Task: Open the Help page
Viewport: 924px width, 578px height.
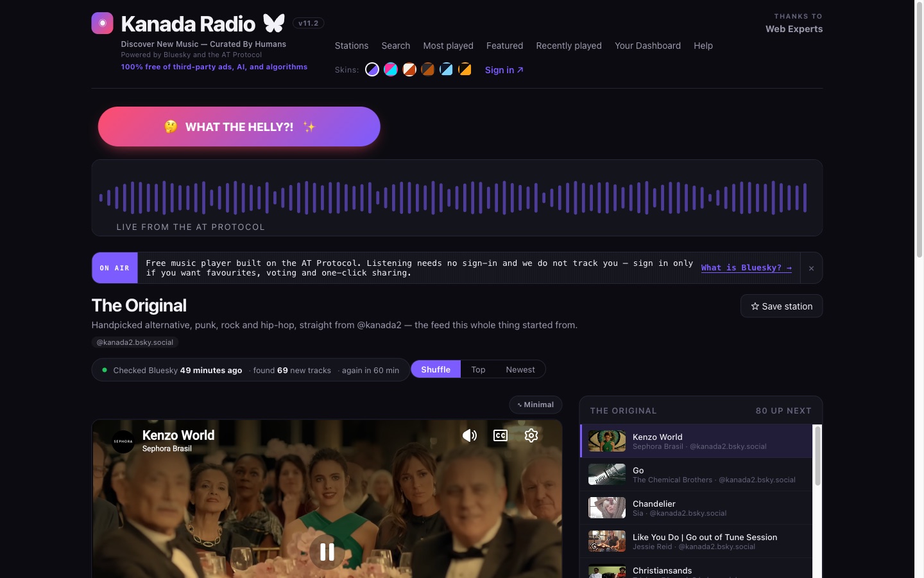Action: (x=703, y=46)
